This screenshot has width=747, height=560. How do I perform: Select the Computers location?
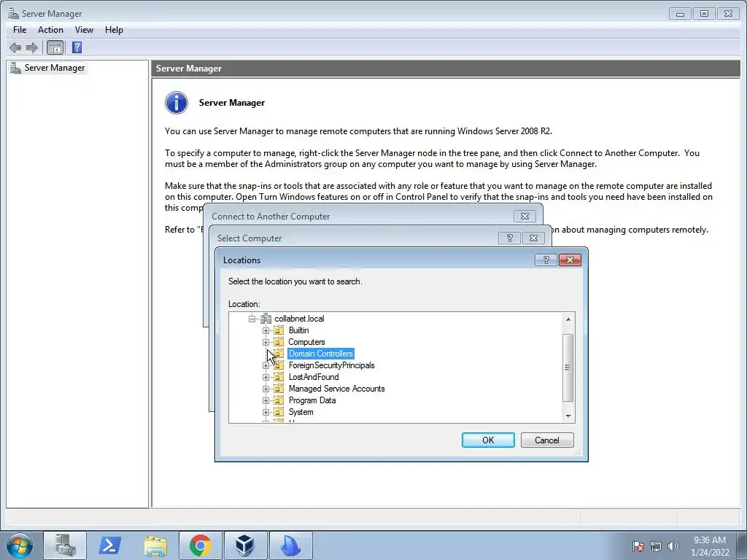[306, 342]
